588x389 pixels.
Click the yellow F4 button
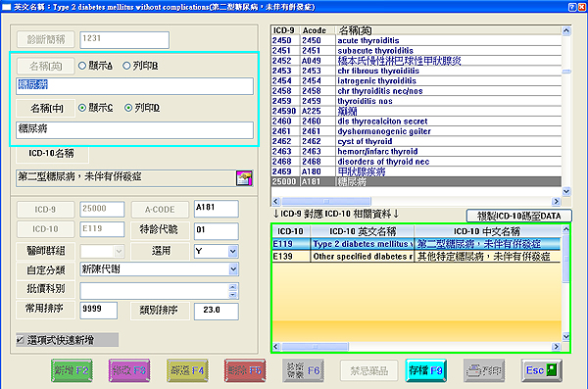[x=187, y=370]
